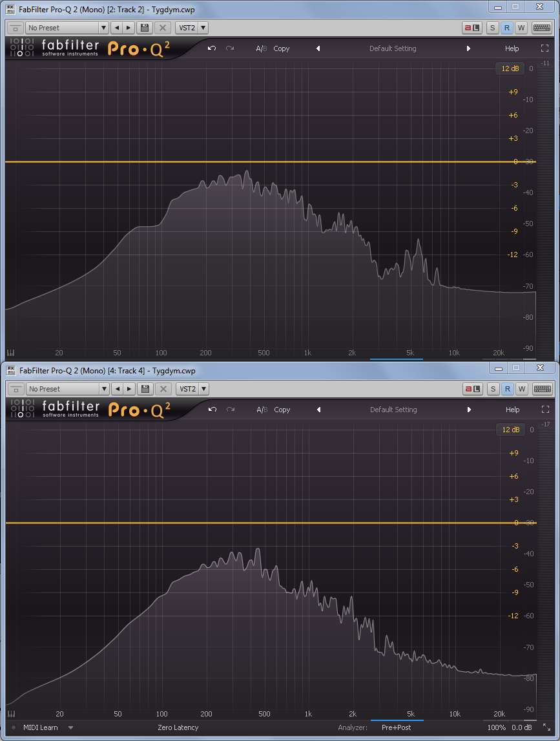Image resolution: width=560 pixels, height=741 pixels.
Task: Open No Preset dropdown in Track 2 window
Action: point(67,28)
